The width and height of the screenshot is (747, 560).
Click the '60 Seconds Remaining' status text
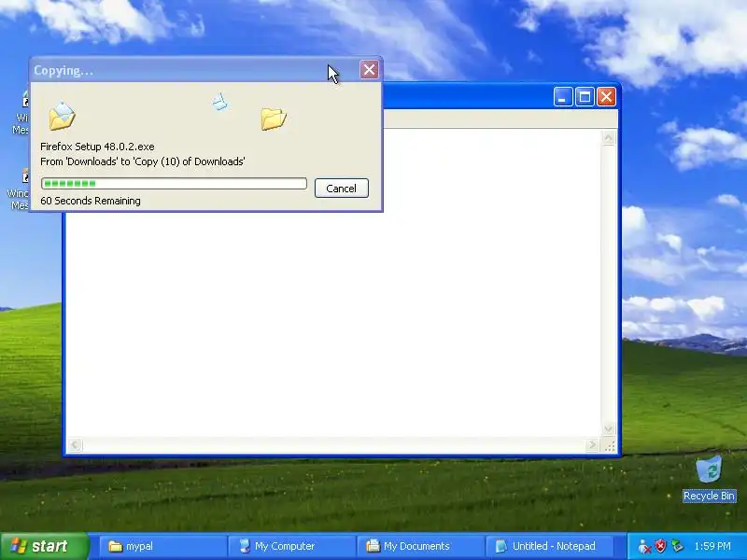pyautogui.click(x=91, y=201)
